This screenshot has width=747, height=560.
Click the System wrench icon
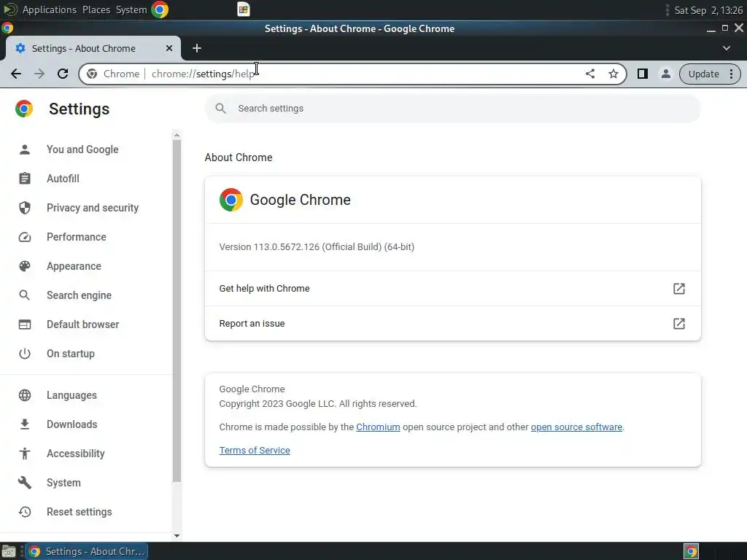tap(25, 483)
